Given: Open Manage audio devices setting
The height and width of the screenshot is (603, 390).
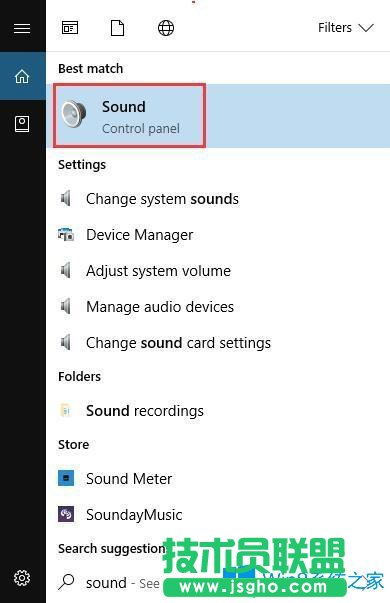Looking at the screenshot, I should pos(218,307).
